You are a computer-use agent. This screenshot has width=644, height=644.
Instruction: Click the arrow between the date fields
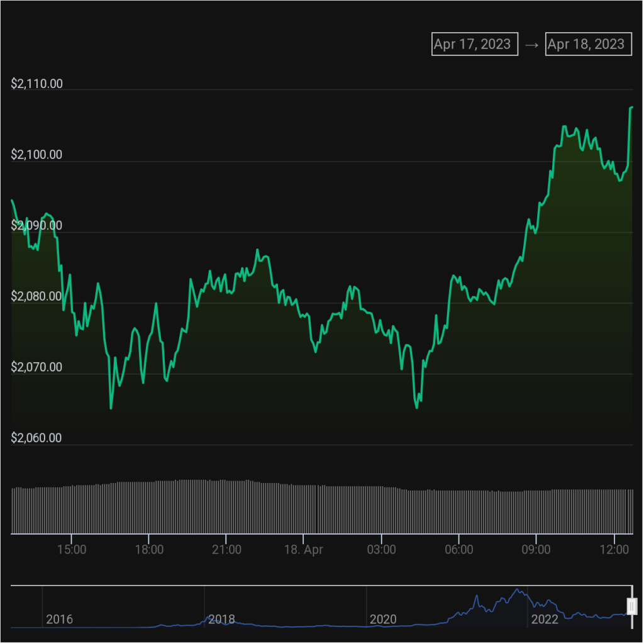click(531, 45)
